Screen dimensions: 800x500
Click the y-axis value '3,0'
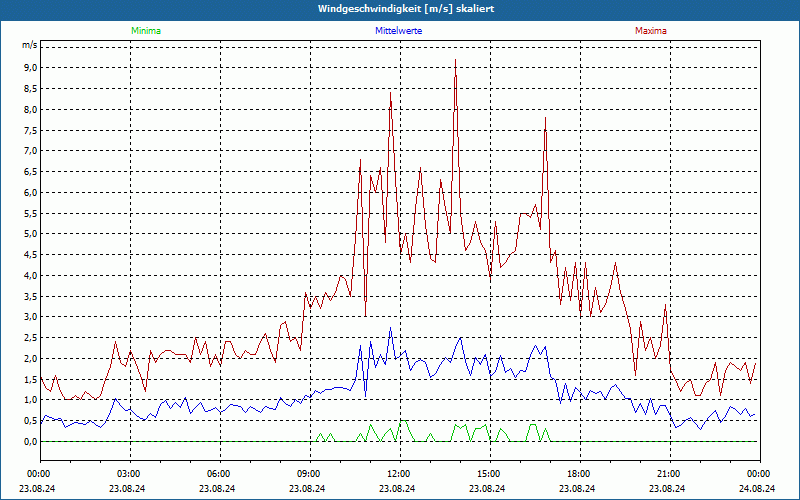coord(30,317)
